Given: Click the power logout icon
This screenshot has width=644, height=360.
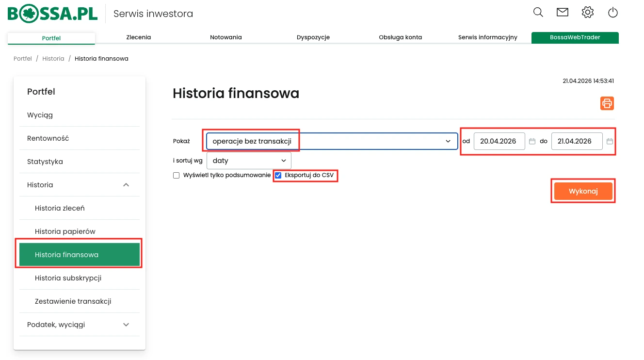Looking at the screenshot, I should [x=613, y=13].
